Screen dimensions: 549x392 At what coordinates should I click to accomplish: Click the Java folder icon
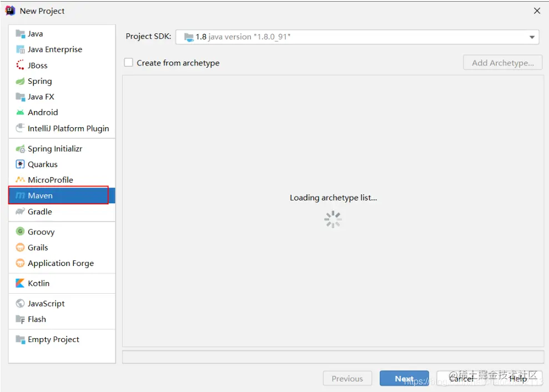click(21, 34)
